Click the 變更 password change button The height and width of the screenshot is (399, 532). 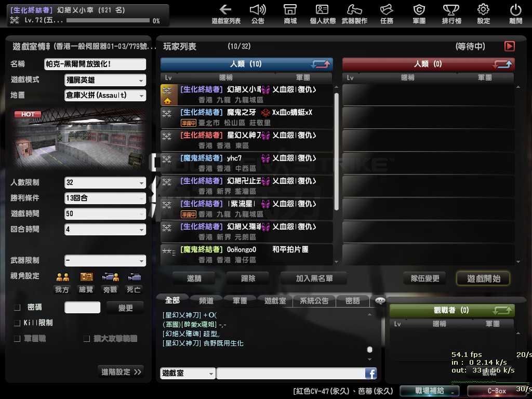click(x=125, y=308)
